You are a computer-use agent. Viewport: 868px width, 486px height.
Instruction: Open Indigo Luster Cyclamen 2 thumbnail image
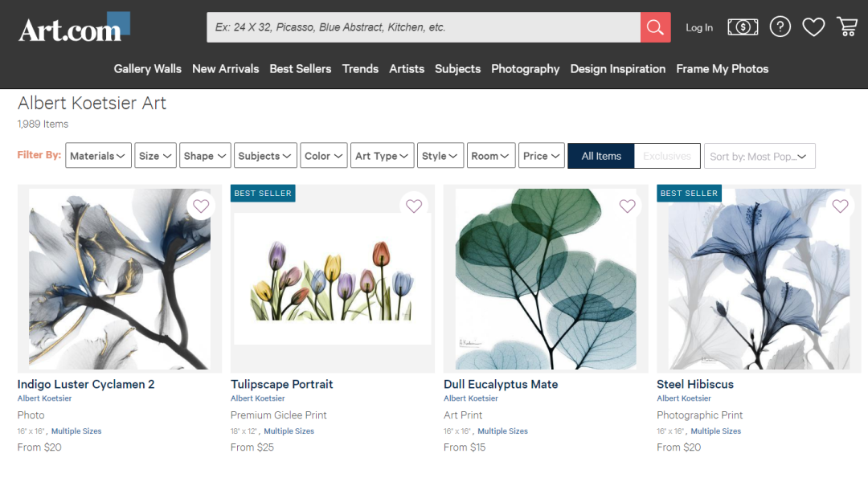(120, 279)
